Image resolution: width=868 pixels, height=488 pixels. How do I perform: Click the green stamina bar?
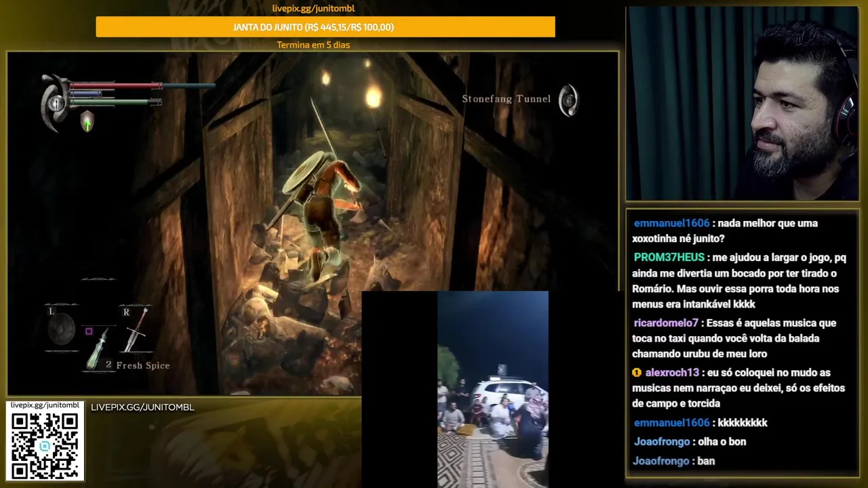[115, 102]
